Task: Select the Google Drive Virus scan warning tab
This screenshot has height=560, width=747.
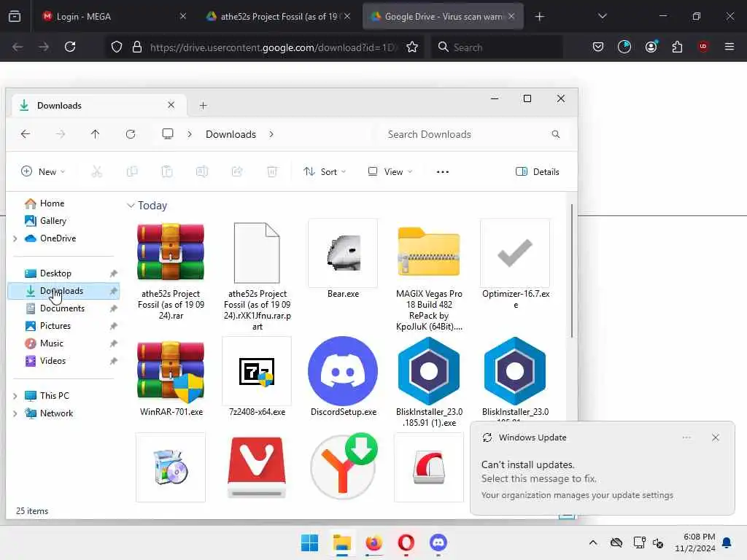Action: point(443,17)
